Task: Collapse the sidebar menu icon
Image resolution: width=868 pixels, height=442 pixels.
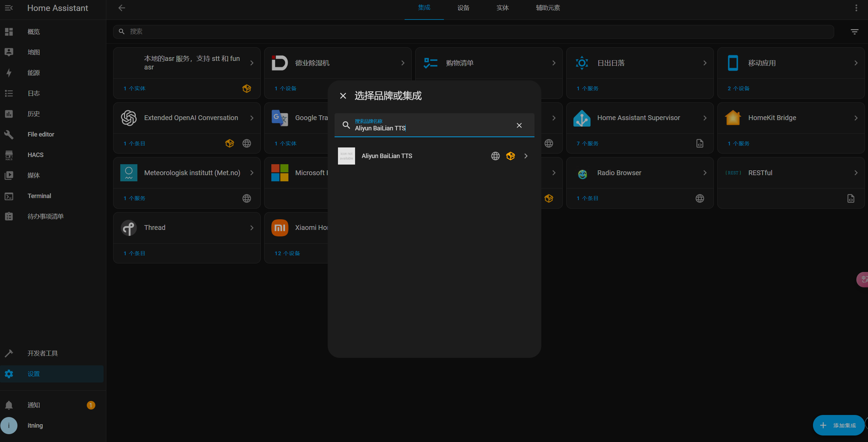Action: [x=9, y=8]
